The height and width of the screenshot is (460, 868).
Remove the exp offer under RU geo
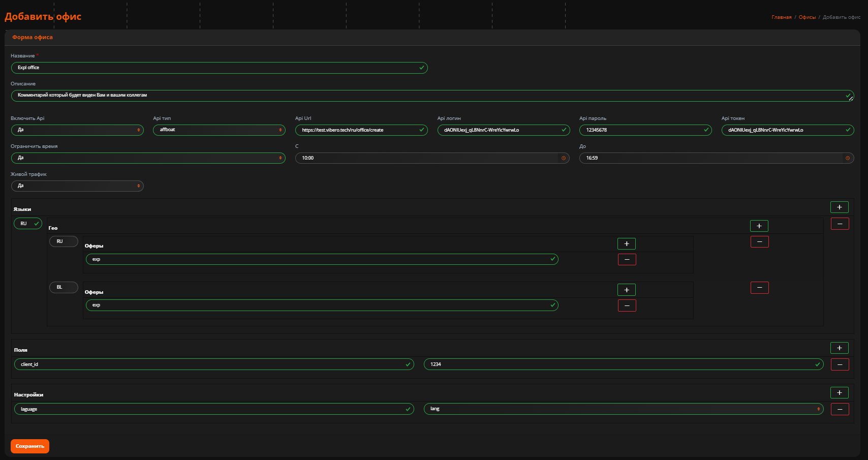coord(627,260)
